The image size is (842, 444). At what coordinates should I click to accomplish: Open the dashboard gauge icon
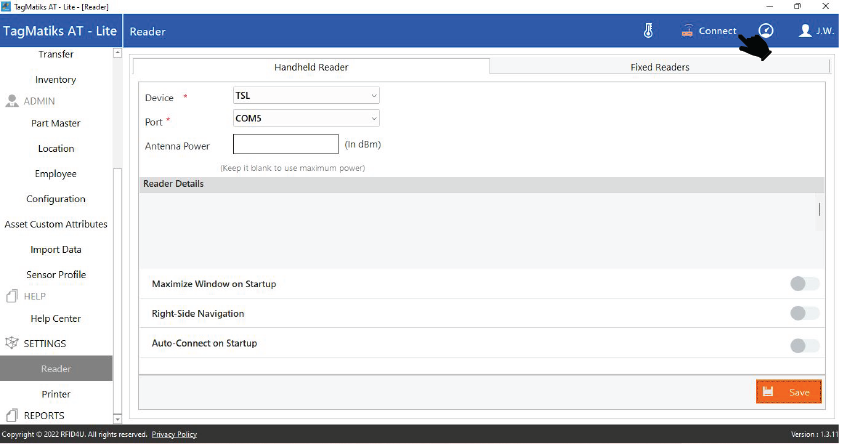point(766,31)
